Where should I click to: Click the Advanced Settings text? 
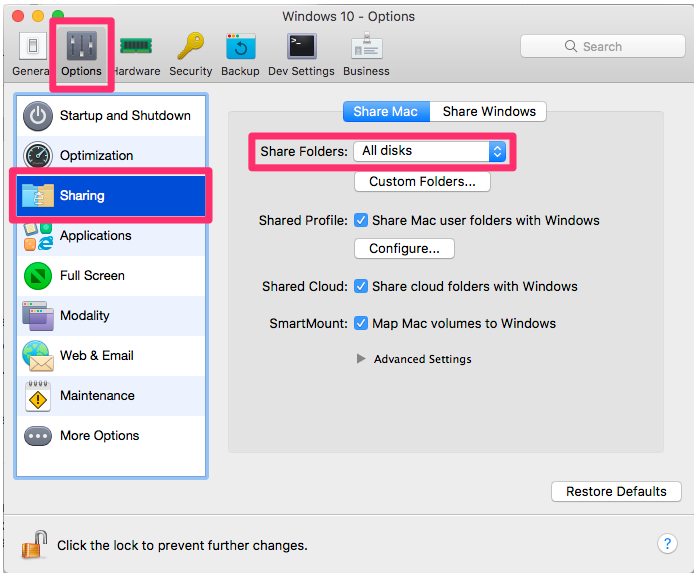422,359
